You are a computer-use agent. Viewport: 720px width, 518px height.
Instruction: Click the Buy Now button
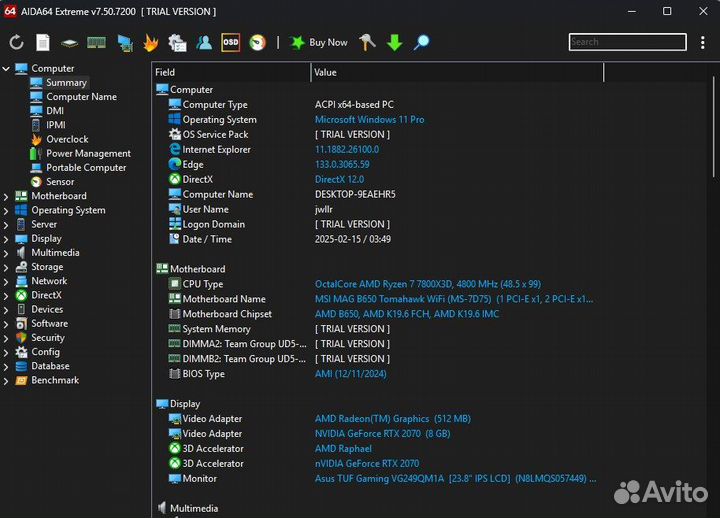319,42
